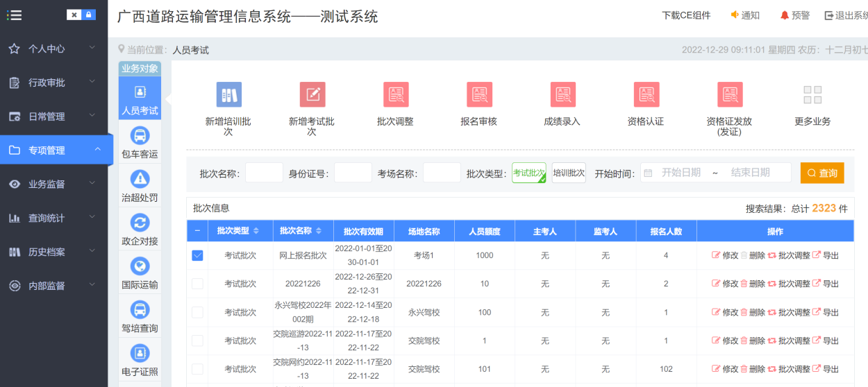Viewport: 868px width, 387px height.
Task: Click the 开始日期 date field
Action: click(x=681, y=173)
